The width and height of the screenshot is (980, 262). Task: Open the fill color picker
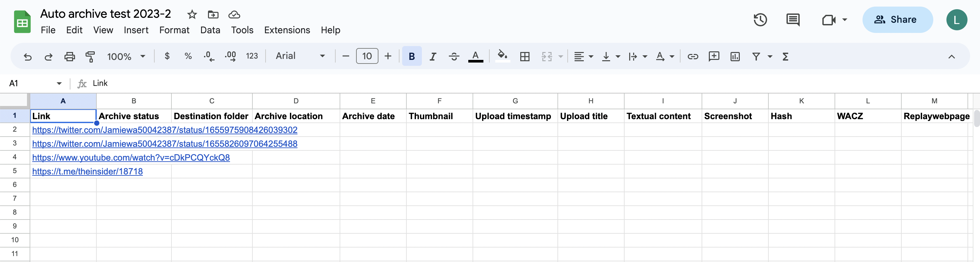click(x=502, y=56)
